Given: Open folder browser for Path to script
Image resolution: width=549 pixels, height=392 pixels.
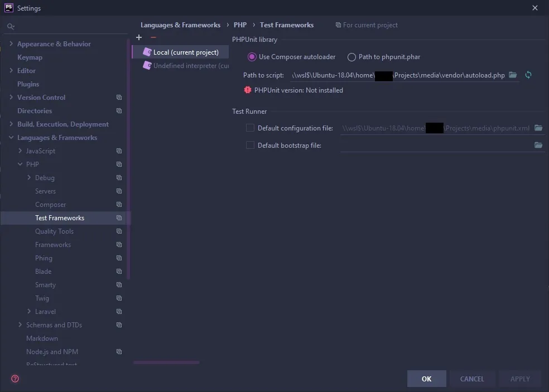Looking at the screenshot, I should click(513, 75).
